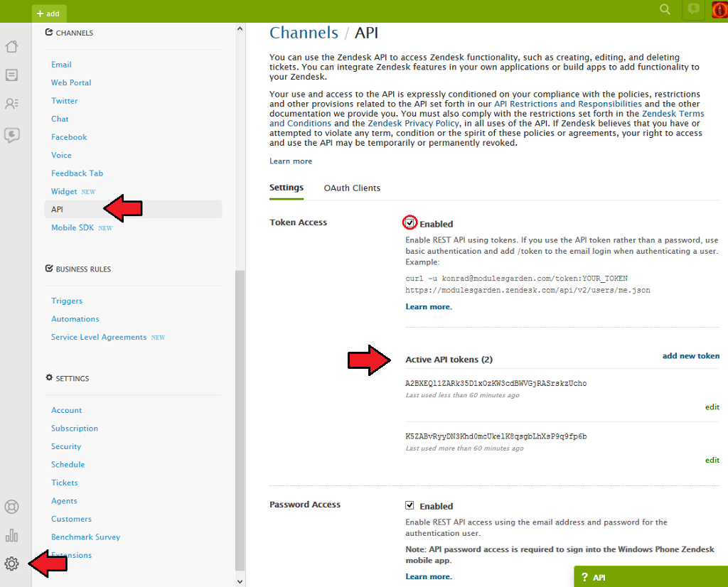
Task: Select token text K5ZABvRyyDN3Khd0mcUkelK8qsgbLhXsP9q9fp6b
Action: pyautogui.click(x=496, y=436)
